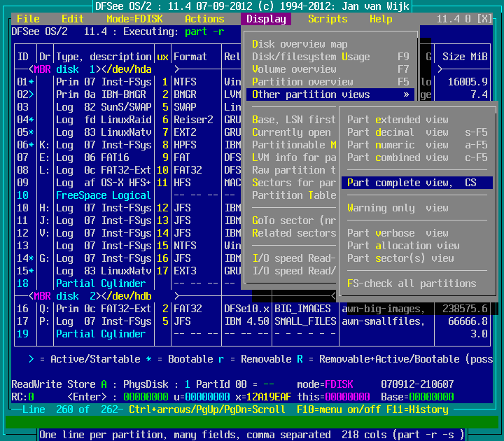
Task: Select Disk overview map
Action: click(300, 44)
